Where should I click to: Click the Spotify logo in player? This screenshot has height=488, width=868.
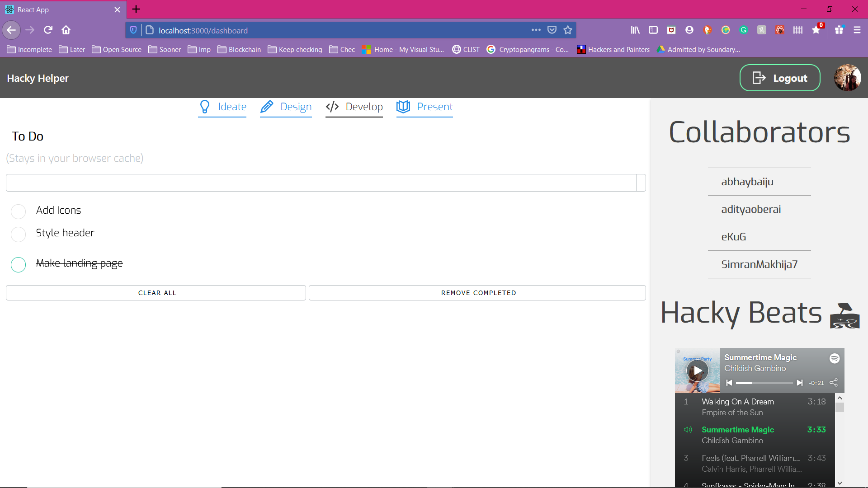tap(835, 358)
